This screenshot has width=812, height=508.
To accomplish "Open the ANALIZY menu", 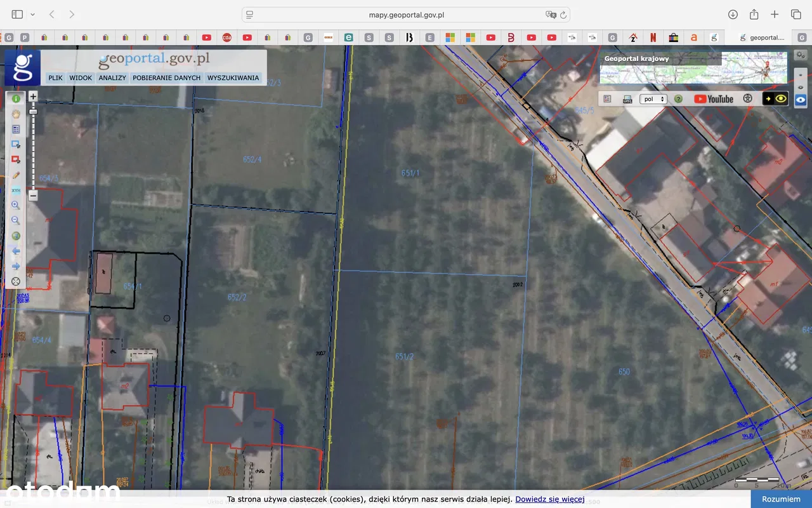I will pos(111,77).
